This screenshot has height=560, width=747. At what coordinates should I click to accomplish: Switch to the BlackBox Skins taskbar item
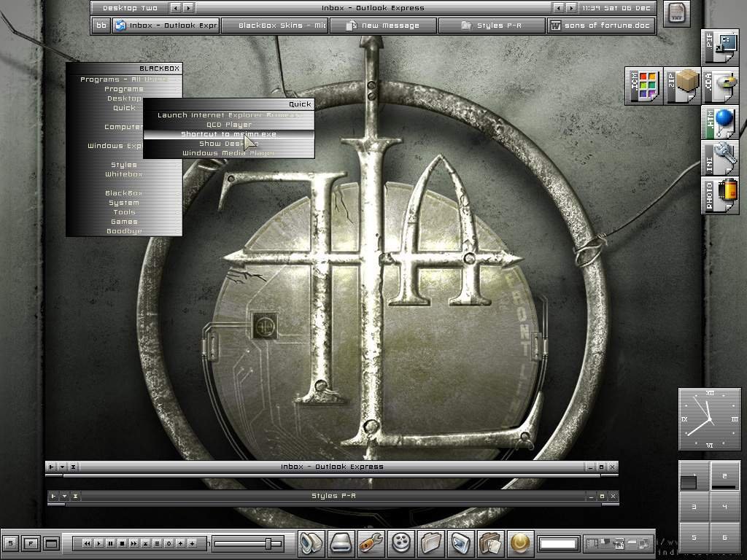pos(275,26)
